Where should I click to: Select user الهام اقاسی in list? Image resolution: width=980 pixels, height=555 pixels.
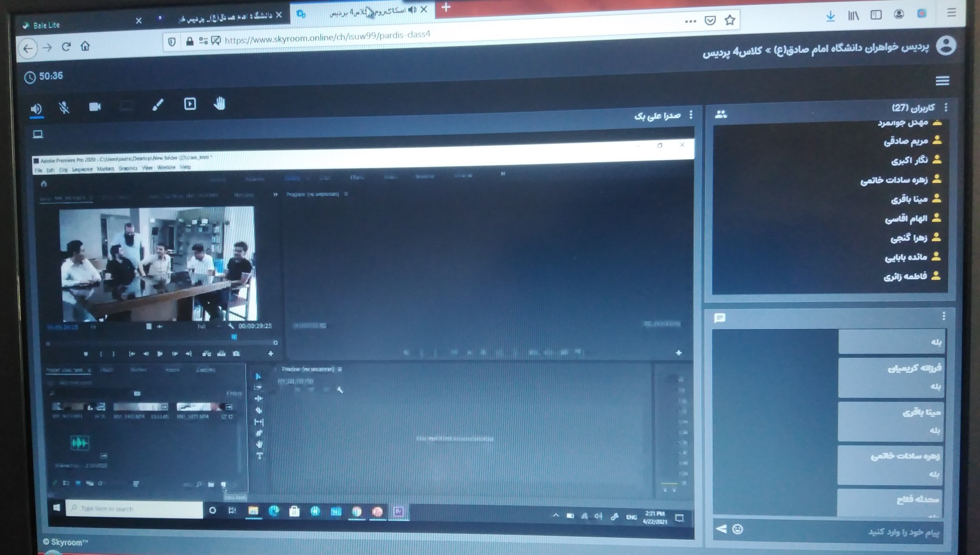point(913,218)
